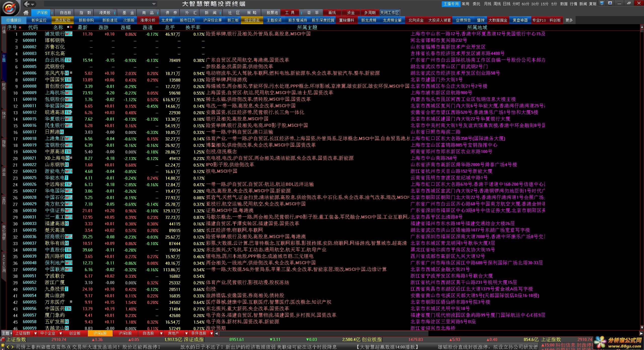This screenshot has height=350, width=644.
Task: Open the dropdown arrow next to 上证指数 tab
Action: 35,333
